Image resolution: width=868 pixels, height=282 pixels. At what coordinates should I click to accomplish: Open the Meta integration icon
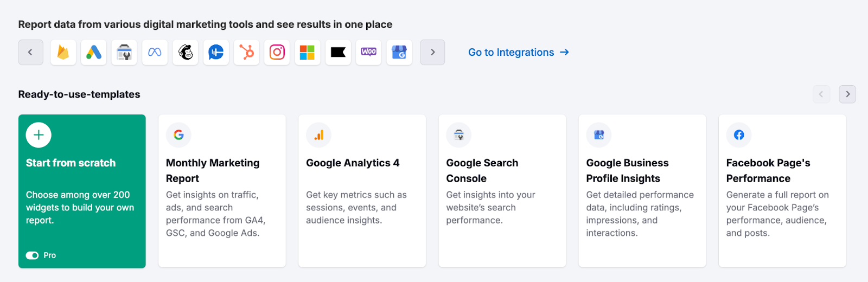[155, 53]
